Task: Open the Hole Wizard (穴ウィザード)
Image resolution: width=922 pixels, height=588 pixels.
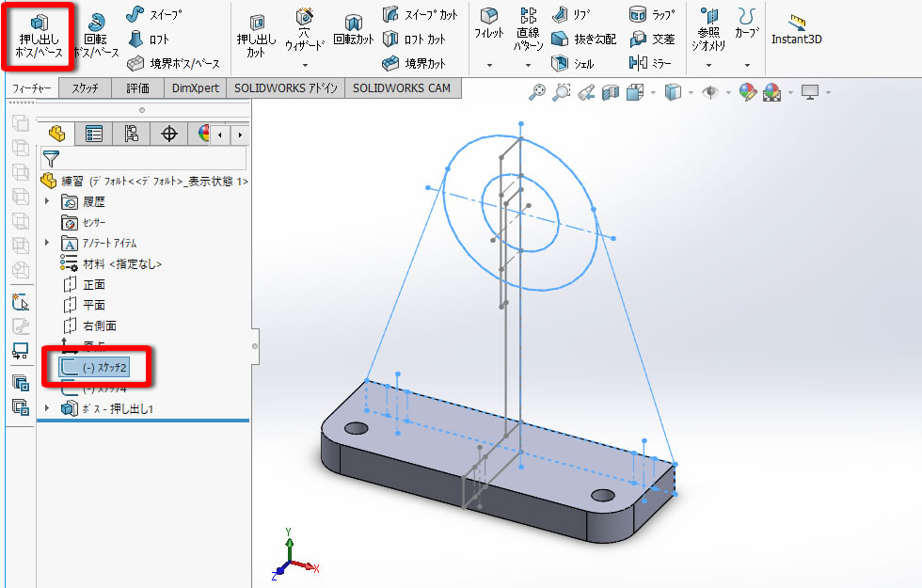Action: pyautogui.click(x=305, y=30)
